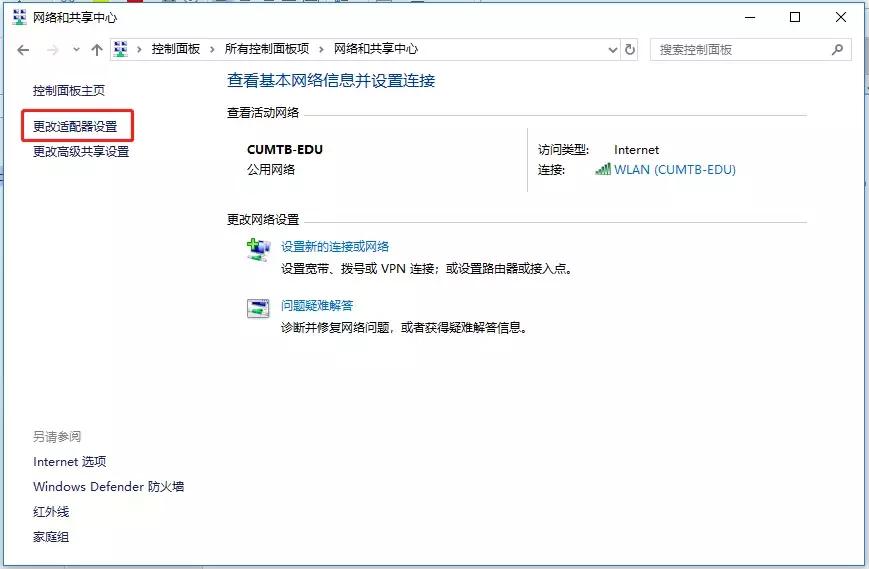The height and width of the screenshot is (569, 869).
Task: Expand the address bar history dropdown
Action: [612, 50]
